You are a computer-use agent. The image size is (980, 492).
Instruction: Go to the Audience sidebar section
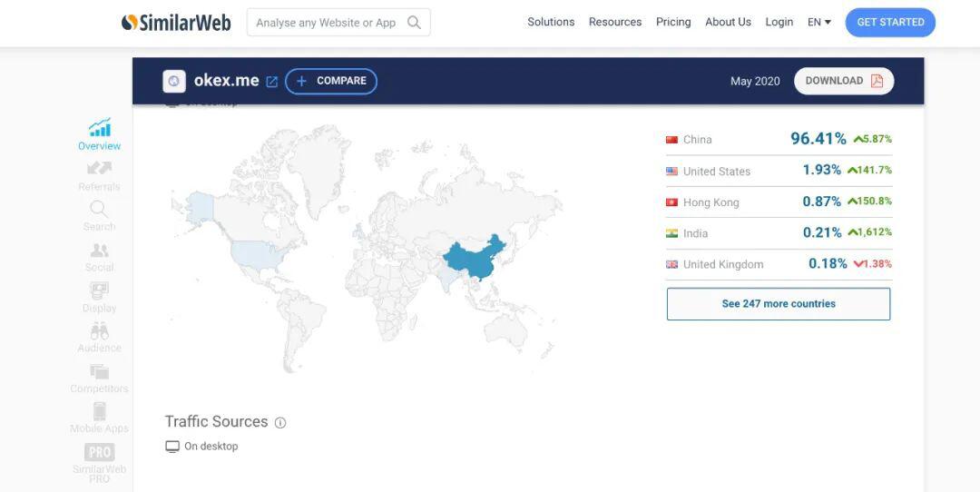tap(100, 338)
